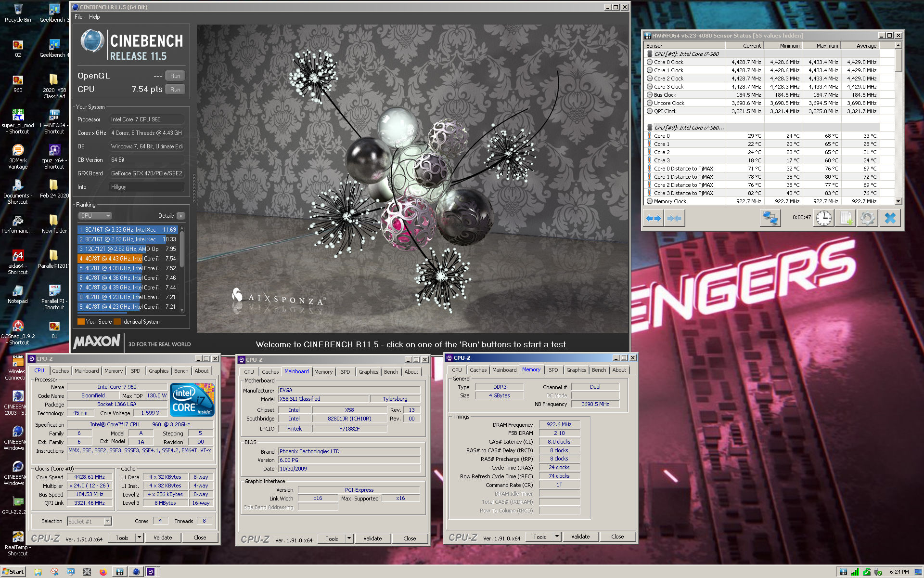
Task: Click Cinebench taskbar button icon
Action: point(136,572)
